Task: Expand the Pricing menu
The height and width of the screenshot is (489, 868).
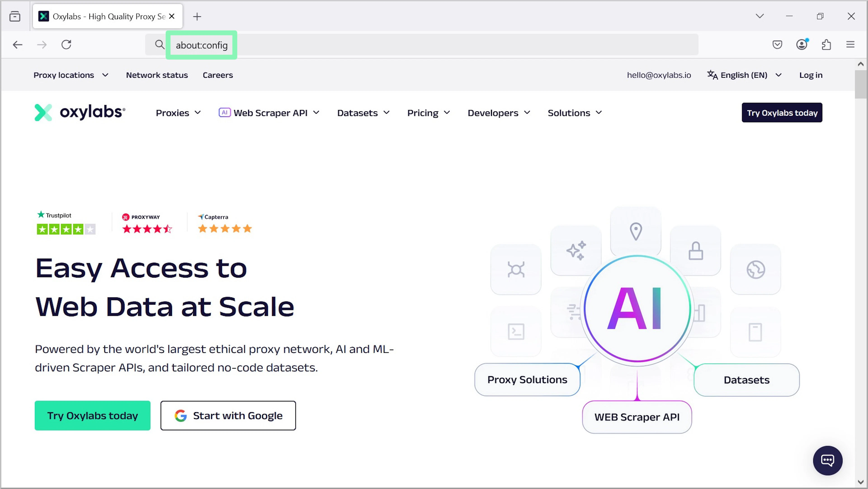Action: click(428, 113)
